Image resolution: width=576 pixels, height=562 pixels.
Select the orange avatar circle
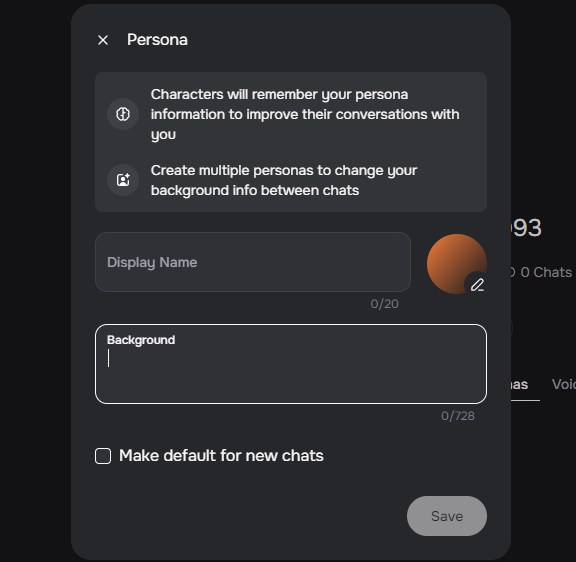point(457,264)
